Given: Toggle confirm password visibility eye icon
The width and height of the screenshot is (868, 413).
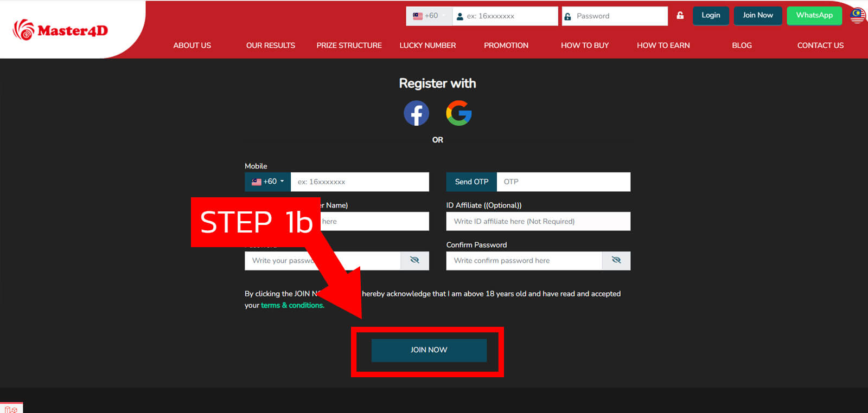Looking at the screenshot, I should point(616,261).
